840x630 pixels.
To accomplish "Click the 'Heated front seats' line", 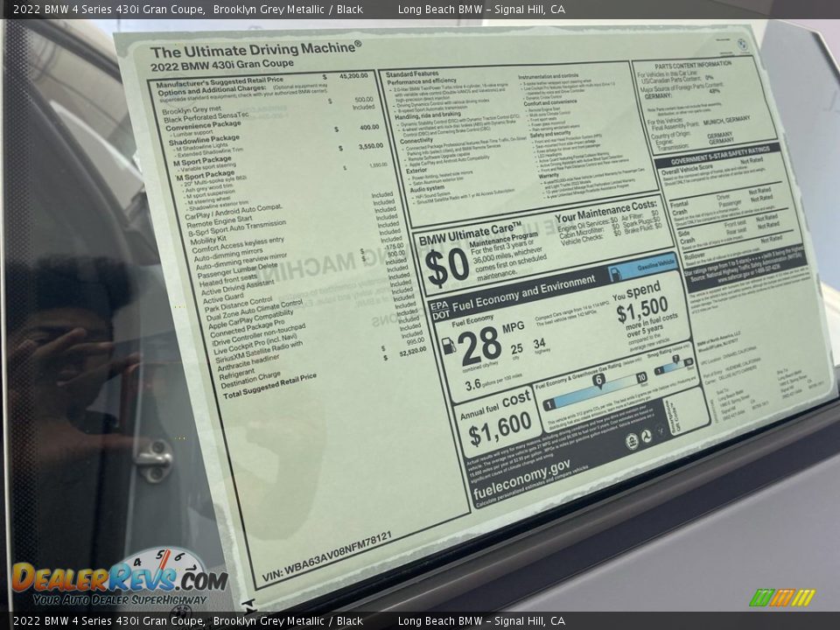I will tap(227, 281).
